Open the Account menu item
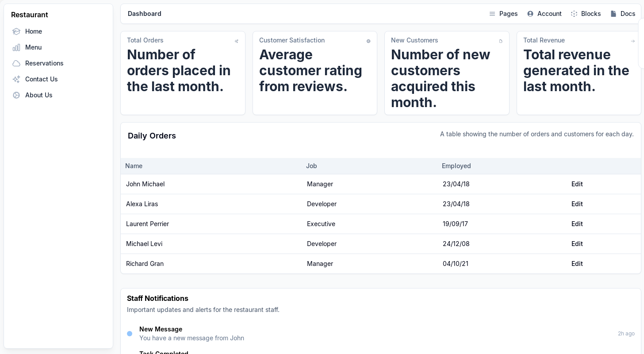This screenshot has width=644, height=354. (x=544, y=14)
